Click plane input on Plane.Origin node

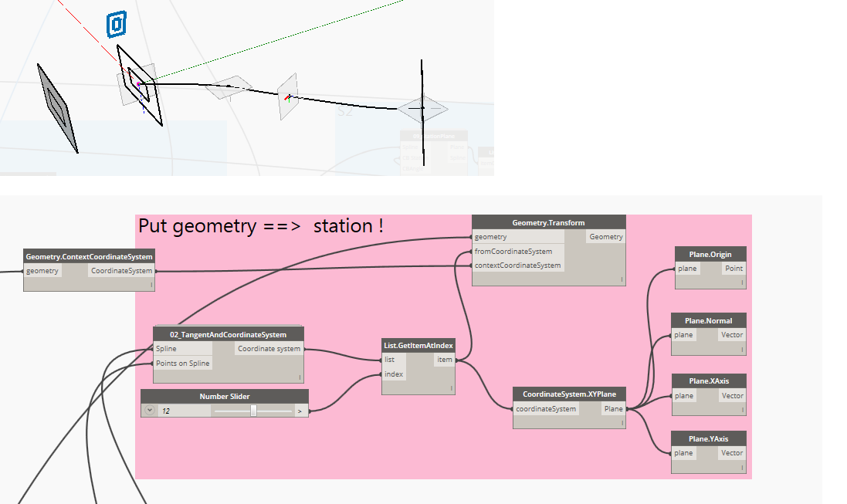point(687,269)
